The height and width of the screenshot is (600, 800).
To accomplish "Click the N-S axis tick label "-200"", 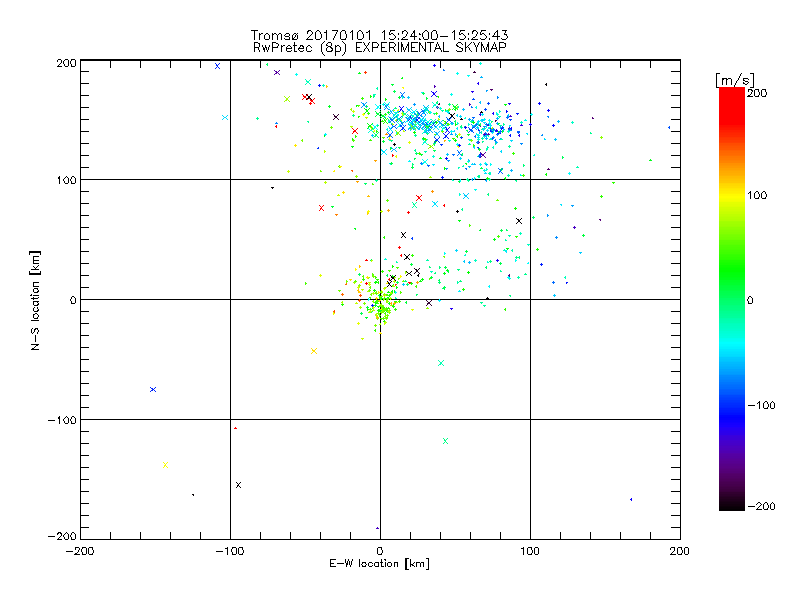I will [x=62, y=536].
